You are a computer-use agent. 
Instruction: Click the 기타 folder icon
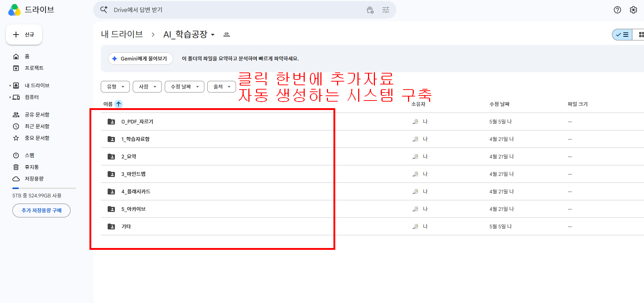click(x=111, y=227)
